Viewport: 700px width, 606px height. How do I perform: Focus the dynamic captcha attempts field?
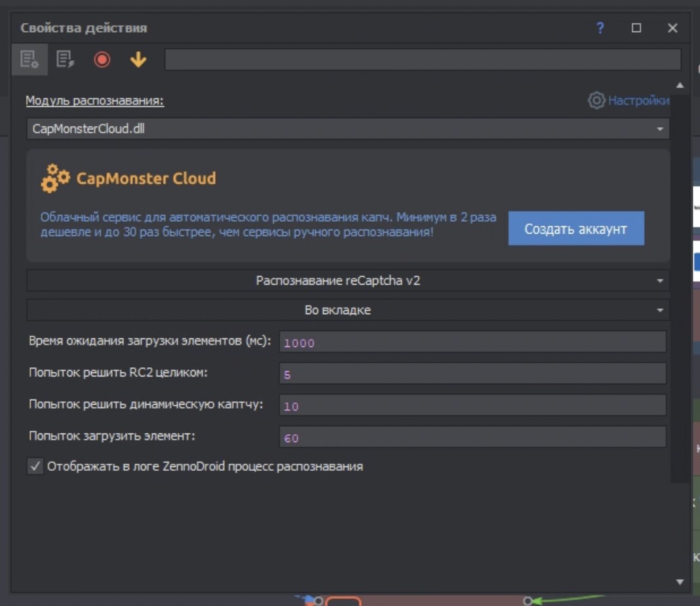[473, 405]
